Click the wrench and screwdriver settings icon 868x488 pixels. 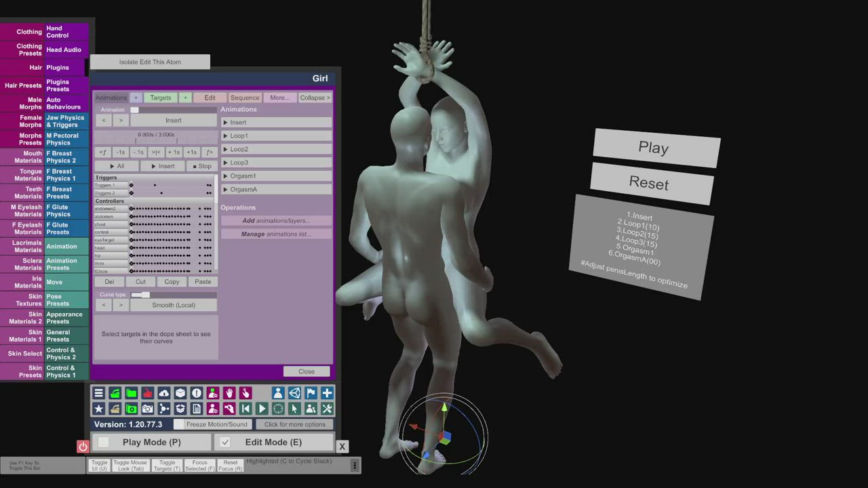coord(327,409)
